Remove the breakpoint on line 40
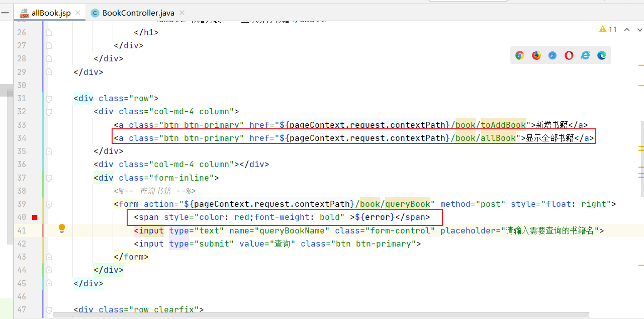 tap(35, 217)
